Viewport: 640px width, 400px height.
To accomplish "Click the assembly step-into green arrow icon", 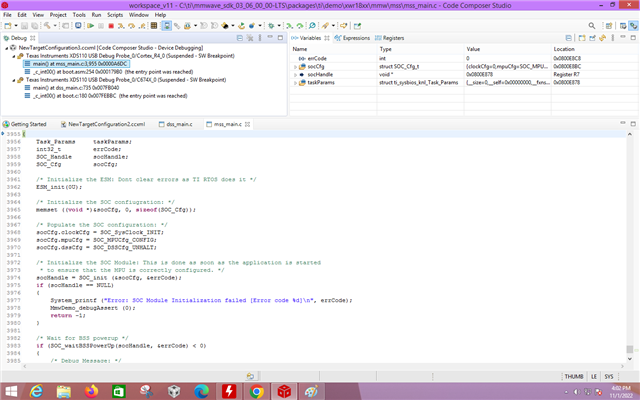I will (289, 26).
